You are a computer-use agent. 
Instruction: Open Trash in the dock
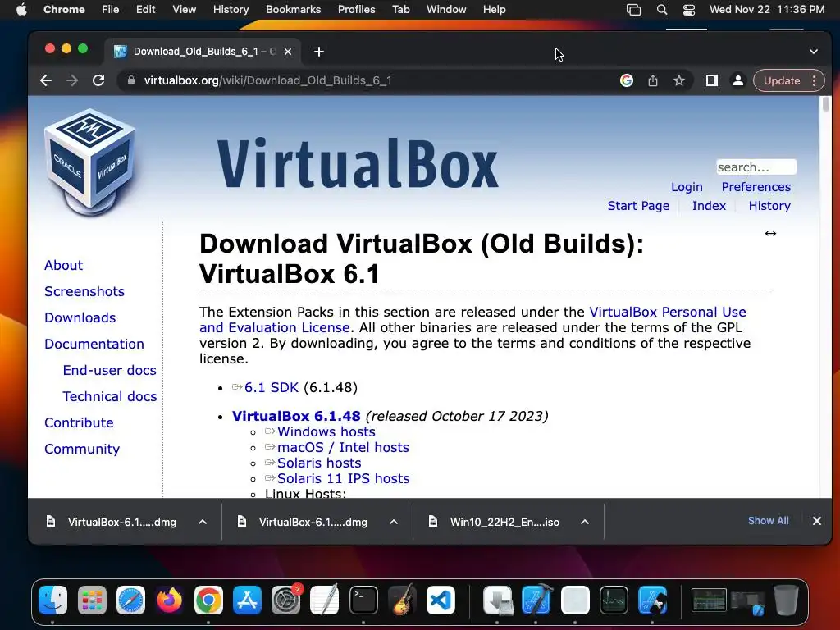pos(786,600)
